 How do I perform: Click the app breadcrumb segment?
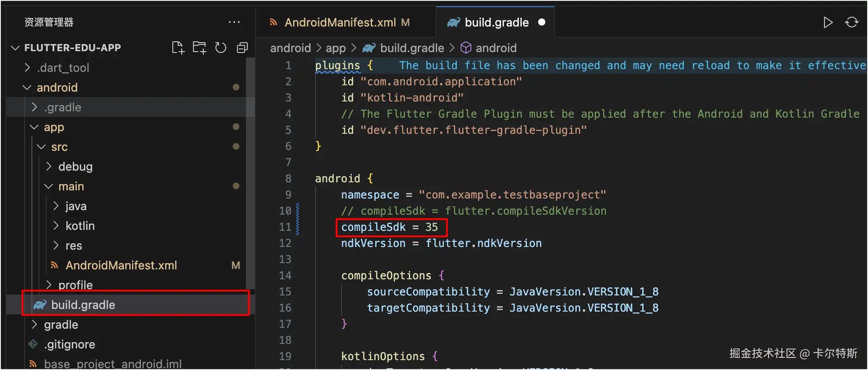tap(336, 48)
